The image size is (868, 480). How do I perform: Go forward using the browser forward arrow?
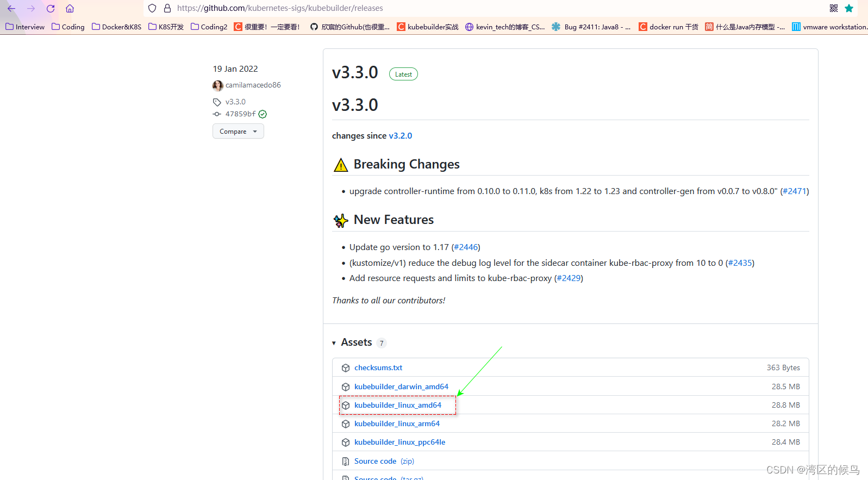point(31,8)
